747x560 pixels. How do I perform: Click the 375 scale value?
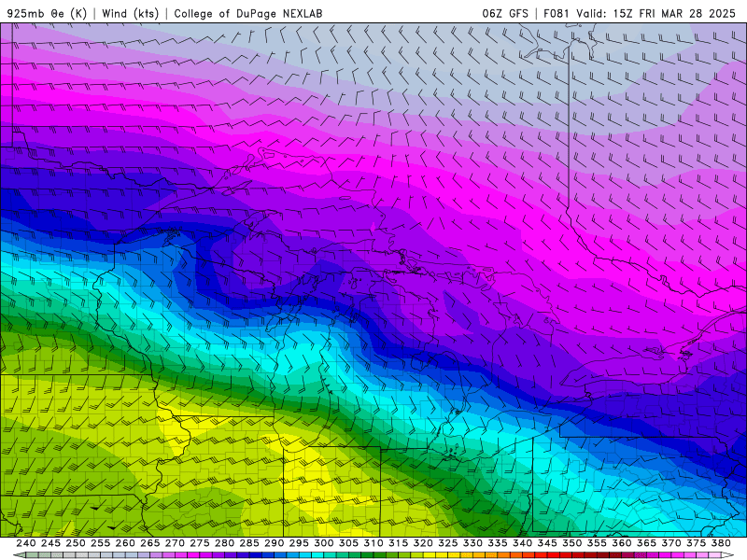696,543
